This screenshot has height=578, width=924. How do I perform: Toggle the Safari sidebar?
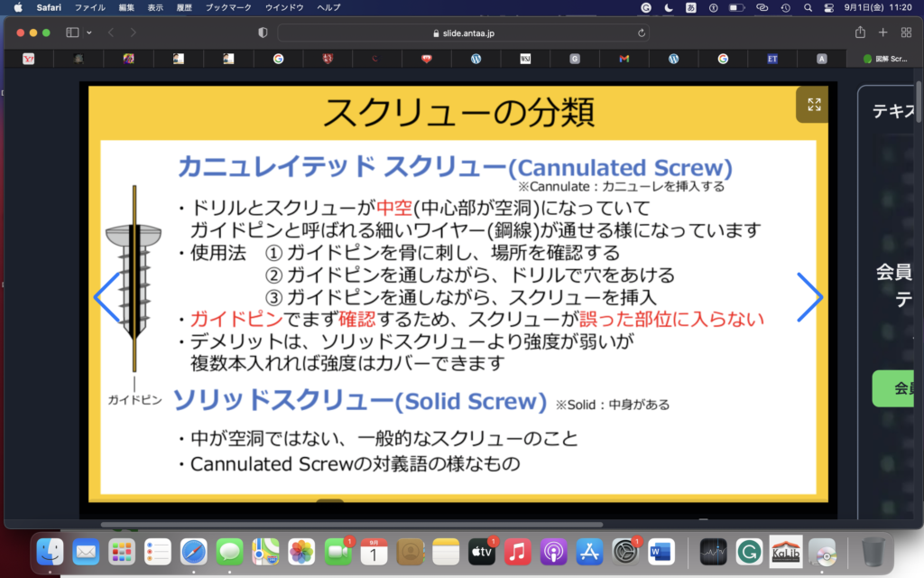click(x=72, y=33)
